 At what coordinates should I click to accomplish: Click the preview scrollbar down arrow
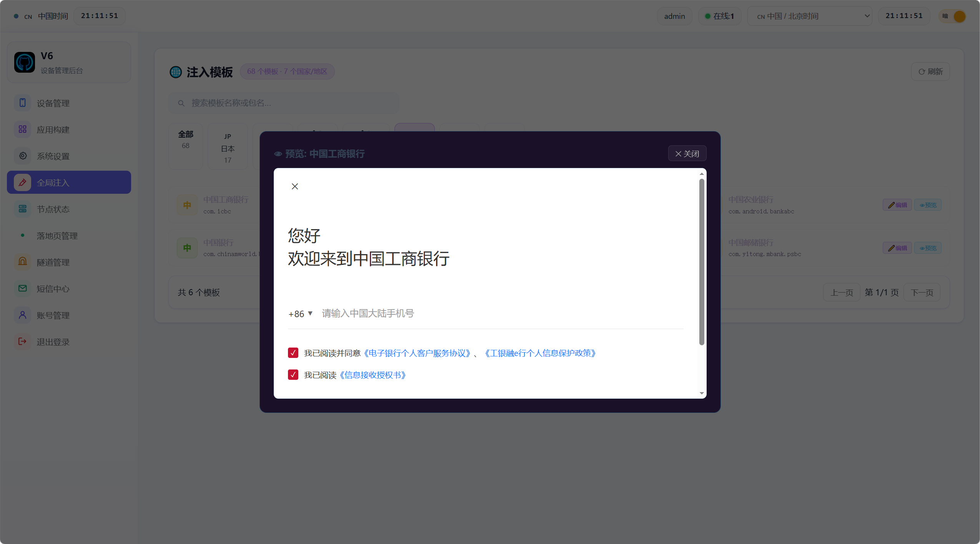click(702, 393)
